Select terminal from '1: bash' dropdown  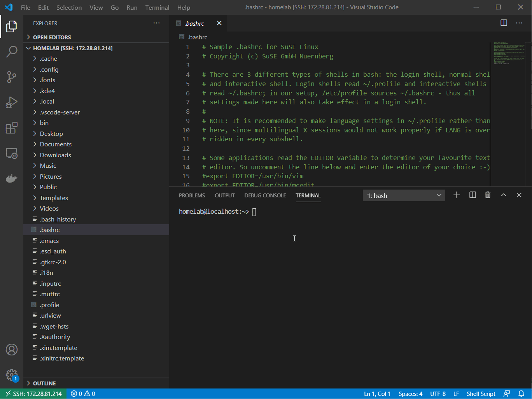point(404,195)
